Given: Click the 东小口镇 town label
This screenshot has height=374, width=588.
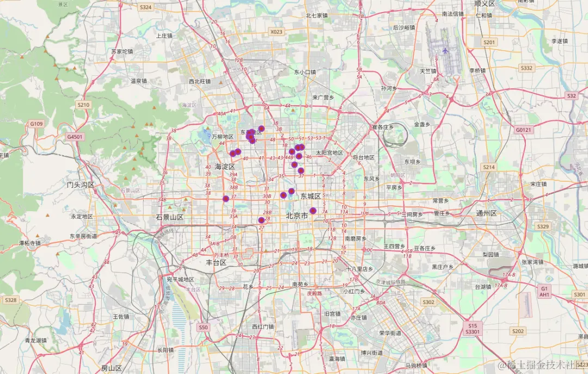Looking at the screenshot, I should (x=305, y=72).
